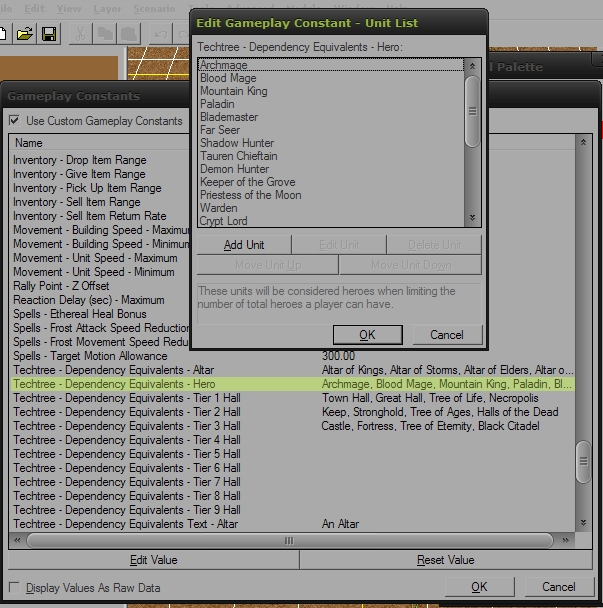603x608 pixels.
Task: Click the Open Map folder icon
Action: pos(24,34)
